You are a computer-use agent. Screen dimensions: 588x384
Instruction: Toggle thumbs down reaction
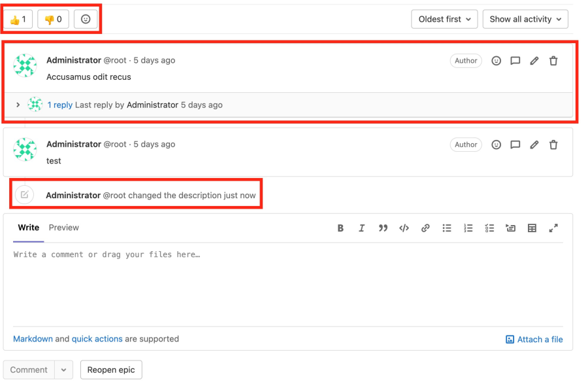pos(53,20)
